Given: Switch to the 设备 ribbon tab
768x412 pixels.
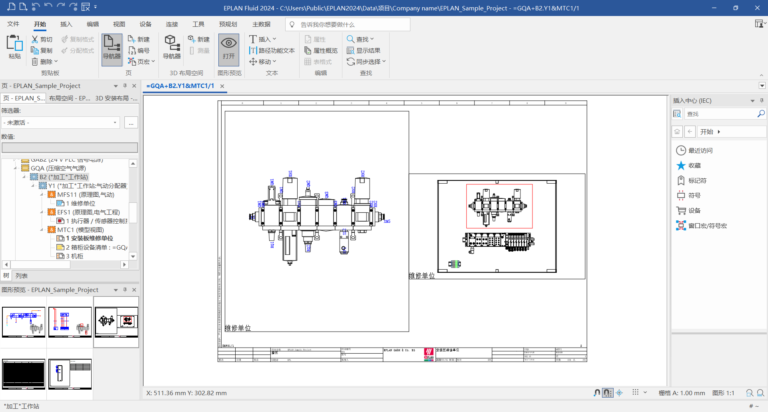Looking at the screenshot, I should 145,24.
